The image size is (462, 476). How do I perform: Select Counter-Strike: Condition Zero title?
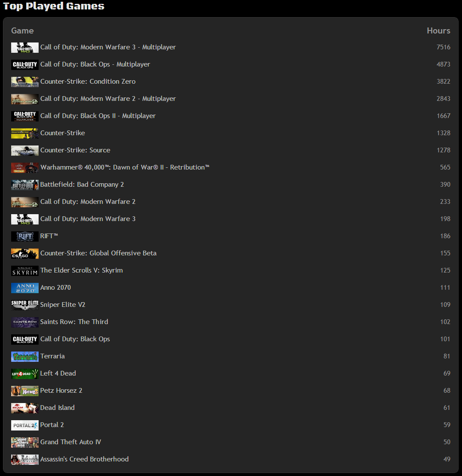(x=88, y=82)
